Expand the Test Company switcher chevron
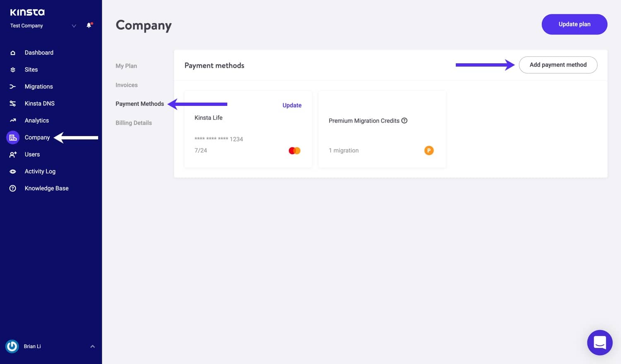 pos(74,26)
